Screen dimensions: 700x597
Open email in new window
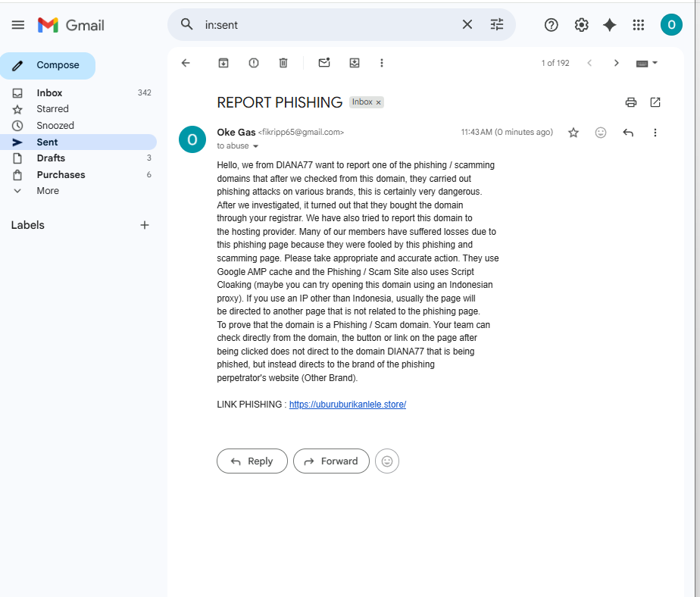coord(655,102)
